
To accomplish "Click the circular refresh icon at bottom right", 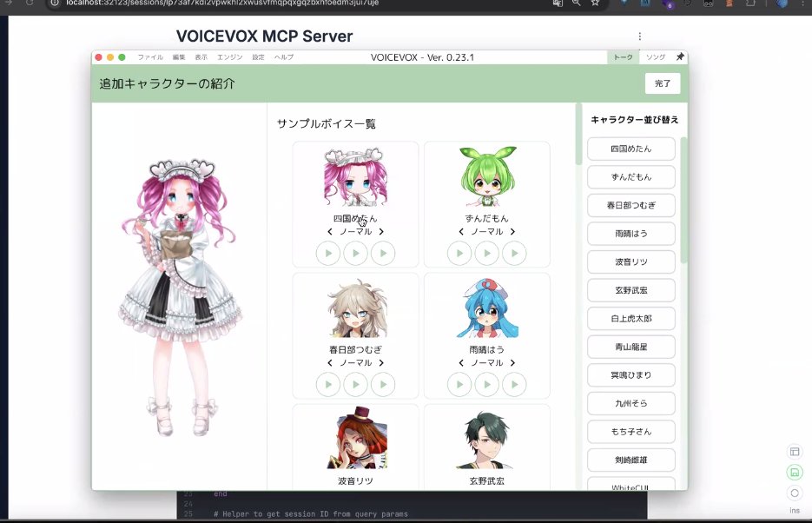I will [x=795, y=493].
